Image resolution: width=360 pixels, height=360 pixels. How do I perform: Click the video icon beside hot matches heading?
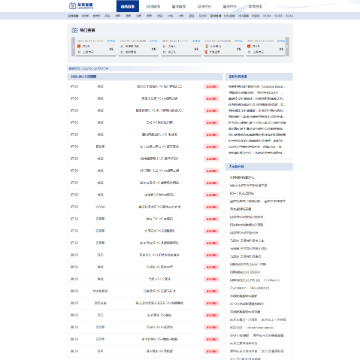tap(74, 30)
